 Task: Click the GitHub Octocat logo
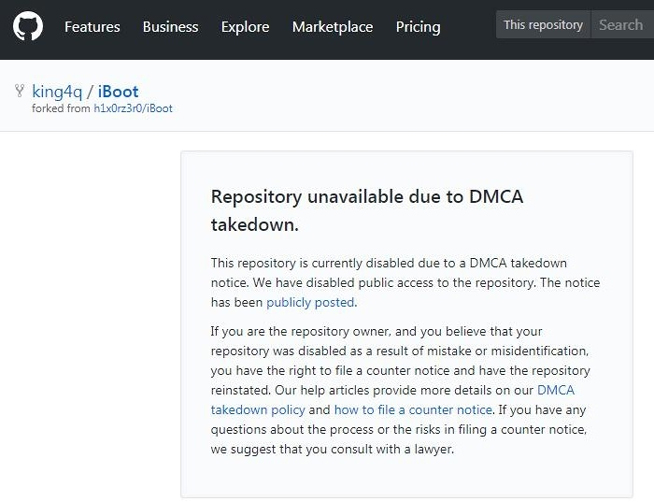(x=28, y=27)
